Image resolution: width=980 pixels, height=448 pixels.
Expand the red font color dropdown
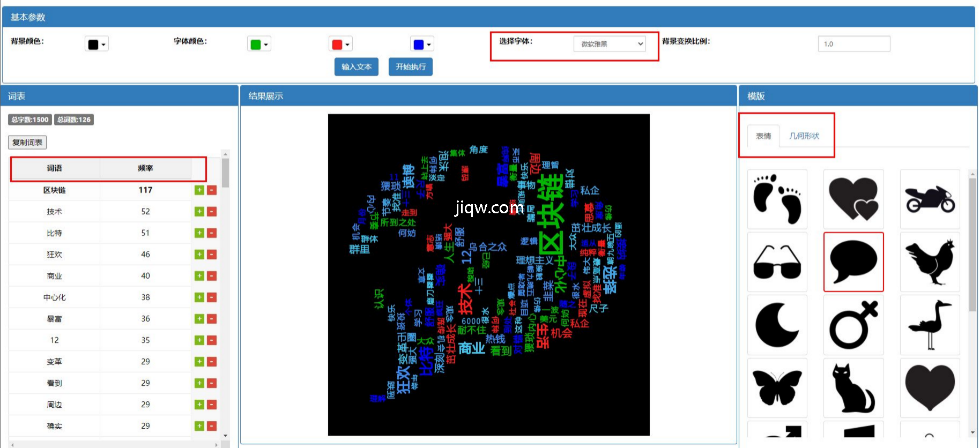pos(340,44)
